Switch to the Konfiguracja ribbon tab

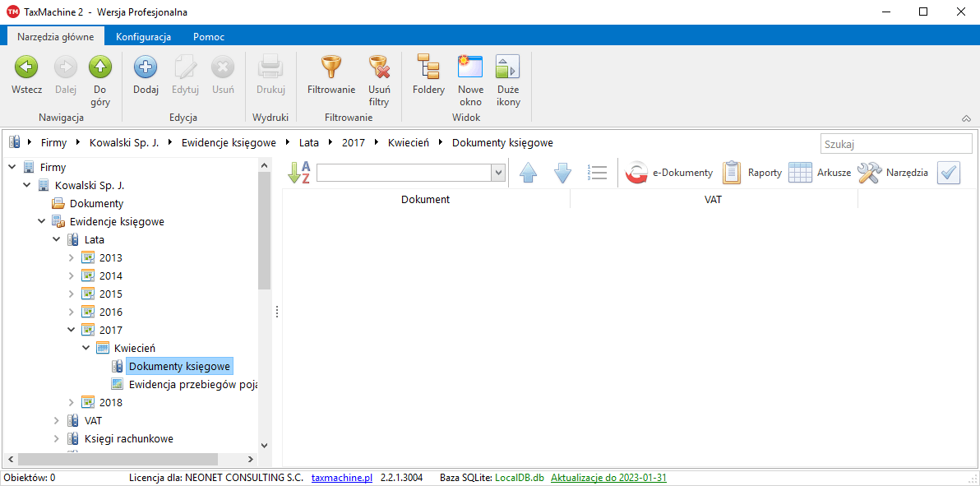tap(143, 37)
